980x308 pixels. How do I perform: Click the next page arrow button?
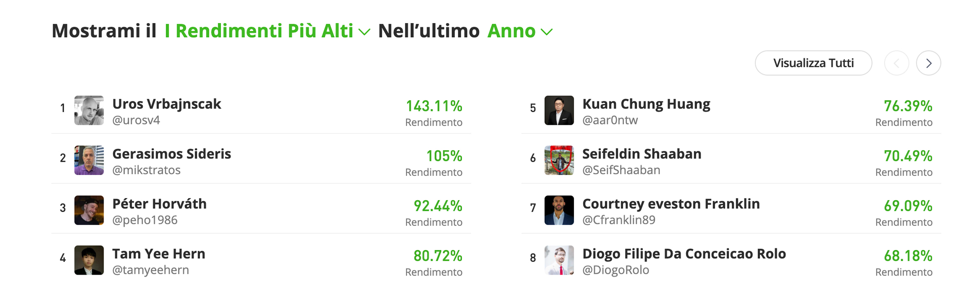(x=928, y=63)
